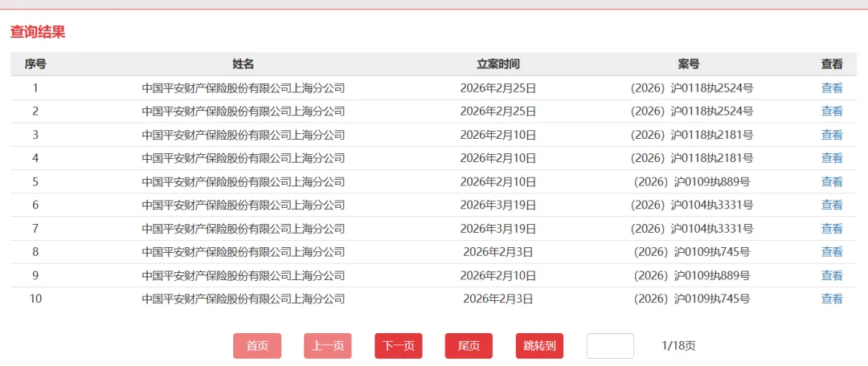The height and width of the screenshot is (366, 868).
Task: Go to first page with 首页 button
Action: tap(257, 346)
